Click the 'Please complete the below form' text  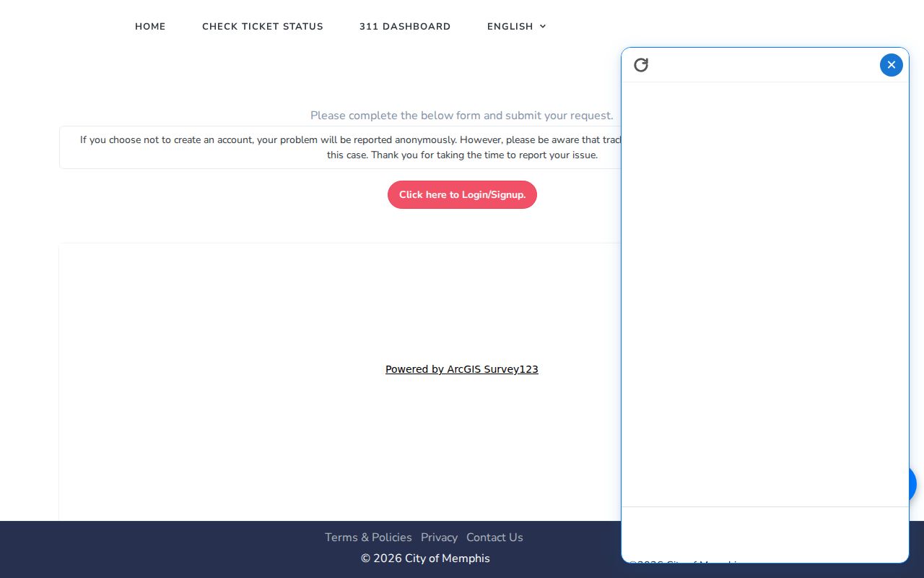point(462,116)
